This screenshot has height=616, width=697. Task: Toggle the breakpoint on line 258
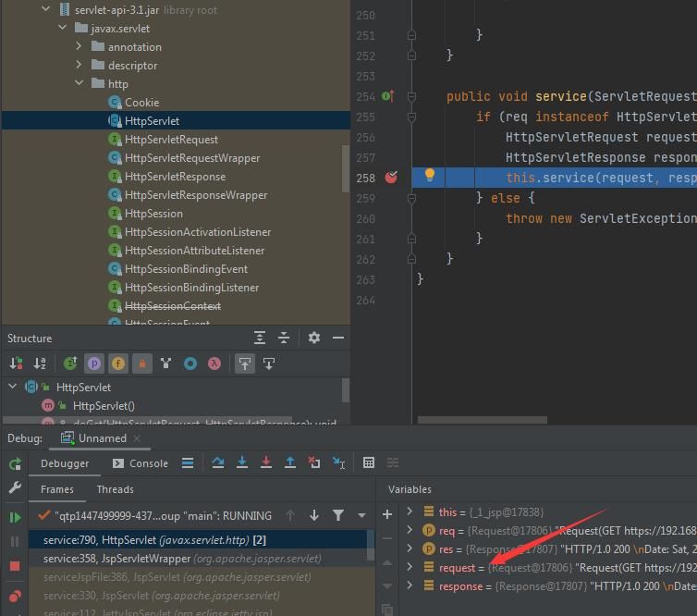(391, 178)
